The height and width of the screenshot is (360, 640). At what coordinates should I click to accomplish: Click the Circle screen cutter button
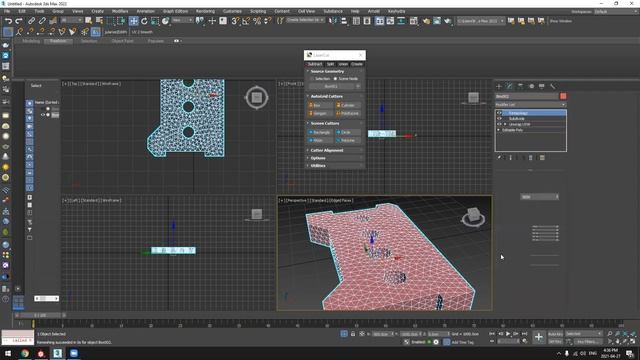pos(348,132)
